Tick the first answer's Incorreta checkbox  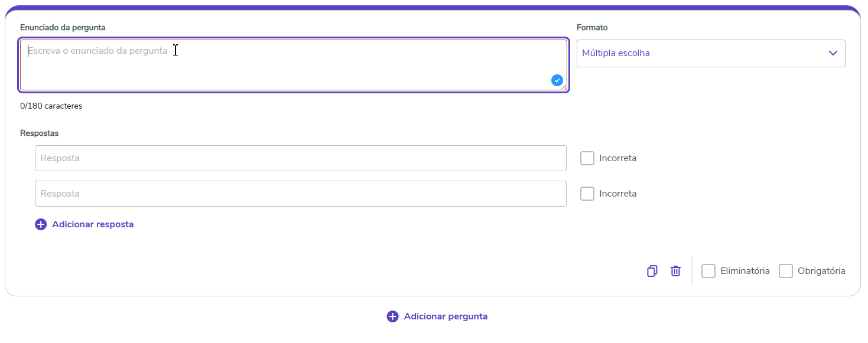pyautogui.click(x=587, y=158)
